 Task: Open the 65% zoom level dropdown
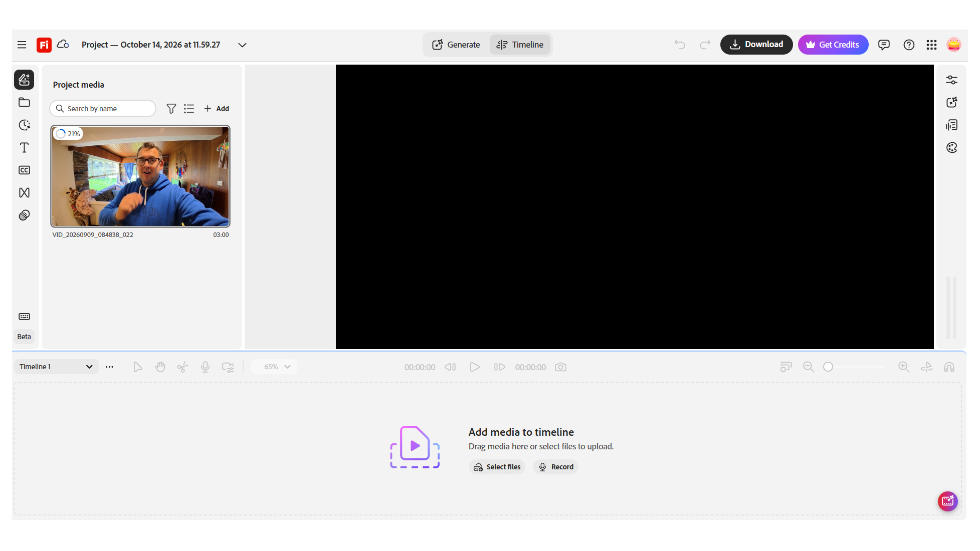tap(274, 367)
